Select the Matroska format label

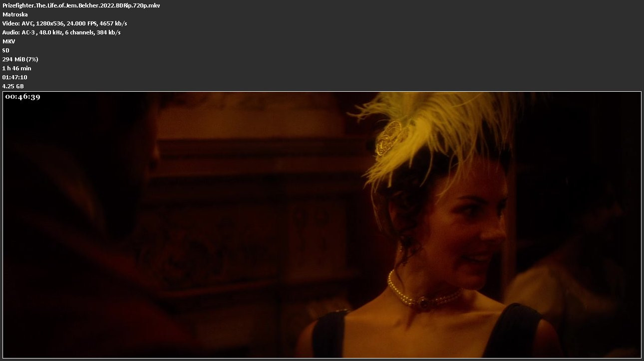[x=15, y=14]
